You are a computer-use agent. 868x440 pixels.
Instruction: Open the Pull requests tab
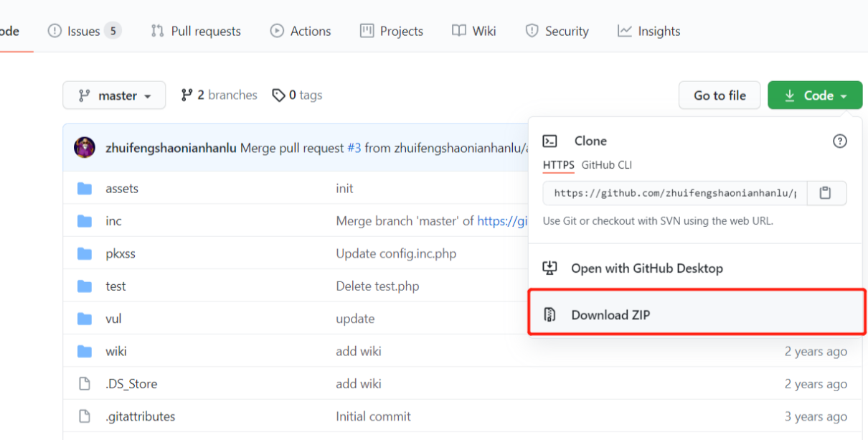[196, 31]
